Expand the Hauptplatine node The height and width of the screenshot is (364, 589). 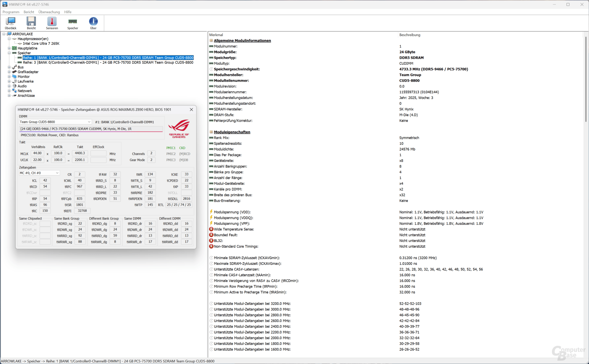click(9, 48)
